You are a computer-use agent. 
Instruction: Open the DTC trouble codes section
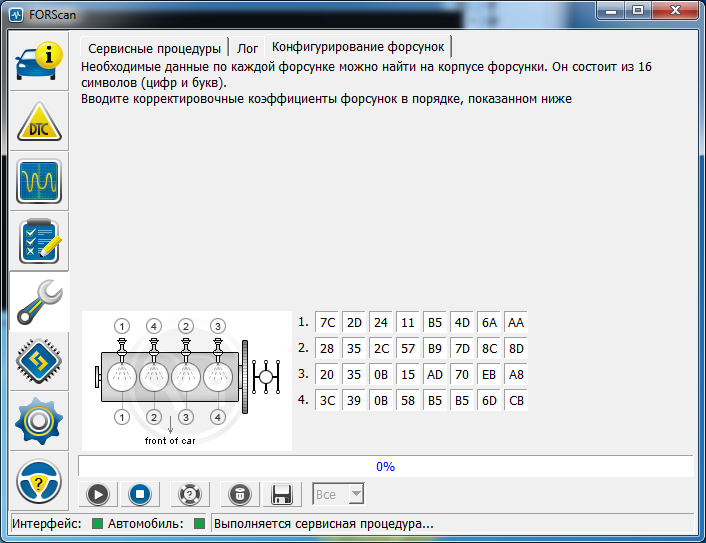coord(39,122)
